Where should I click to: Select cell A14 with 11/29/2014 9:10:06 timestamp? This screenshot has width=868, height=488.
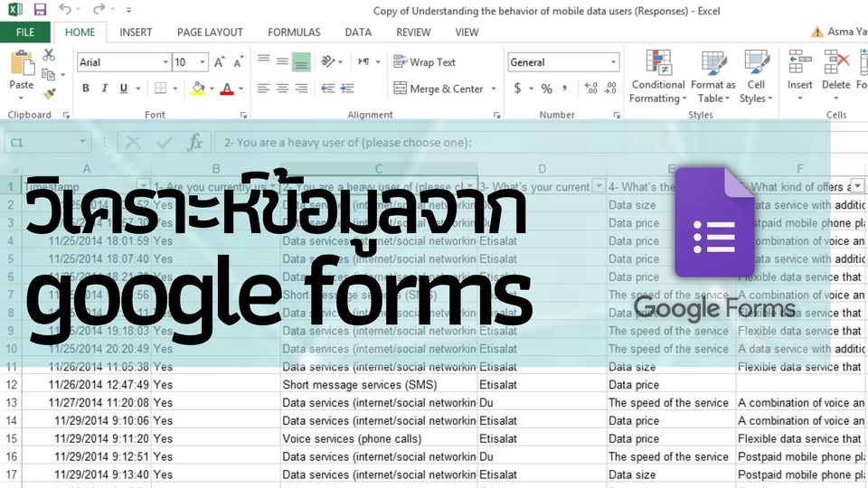tap(87, 421)
